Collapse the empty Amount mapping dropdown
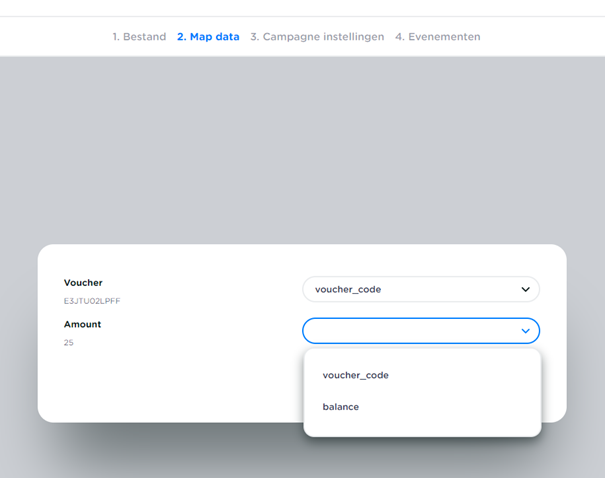 pyautogui.click(x=410, y=331)
